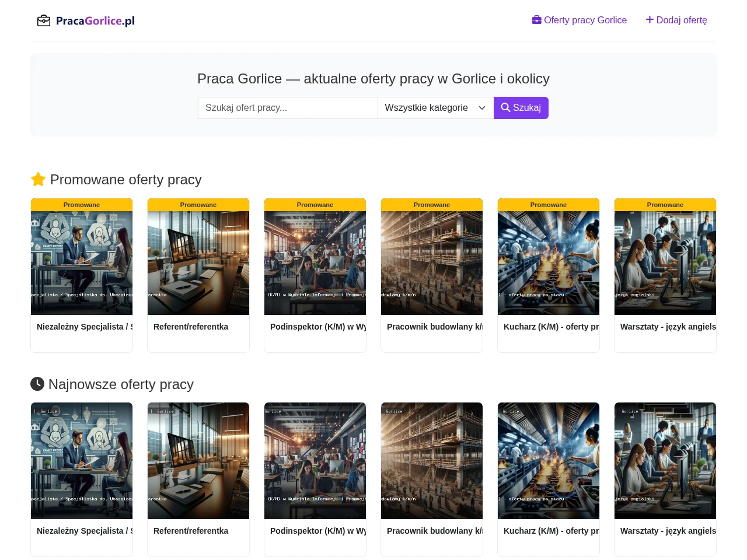This screenshot has height=560, width=747.
Task: Click the Dodaj ofertę link
Action: tap(676, 20)
